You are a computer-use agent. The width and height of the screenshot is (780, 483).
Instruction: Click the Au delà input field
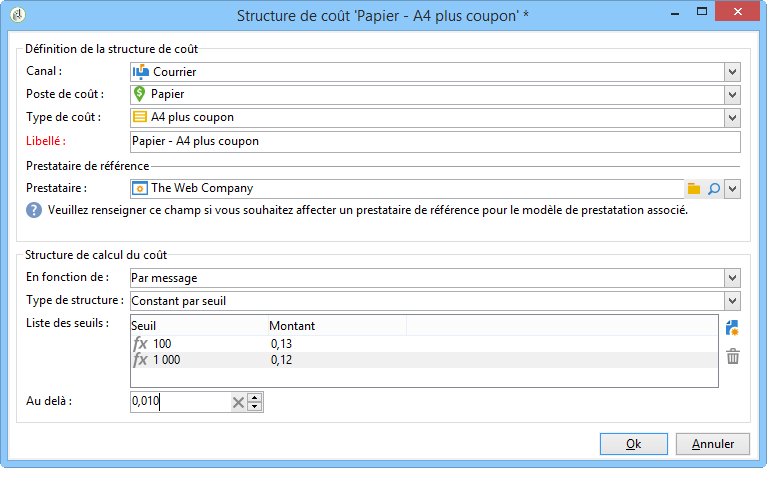tap(181, 402)
